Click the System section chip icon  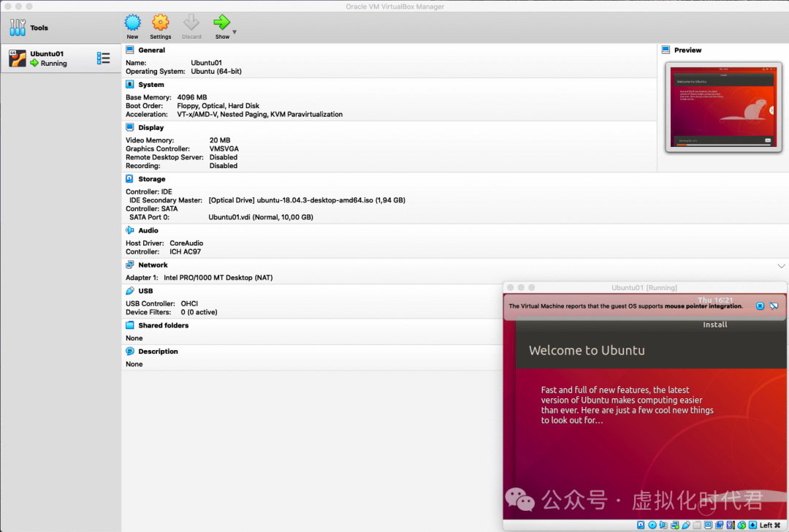(x=130, y=85)
